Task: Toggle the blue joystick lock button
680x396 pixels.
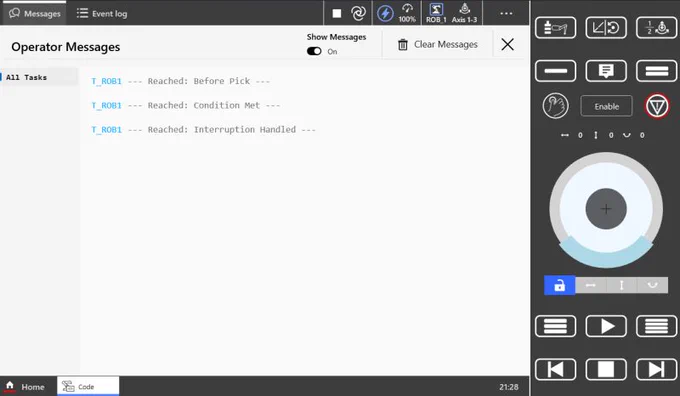Action: [x=559, y=285]
